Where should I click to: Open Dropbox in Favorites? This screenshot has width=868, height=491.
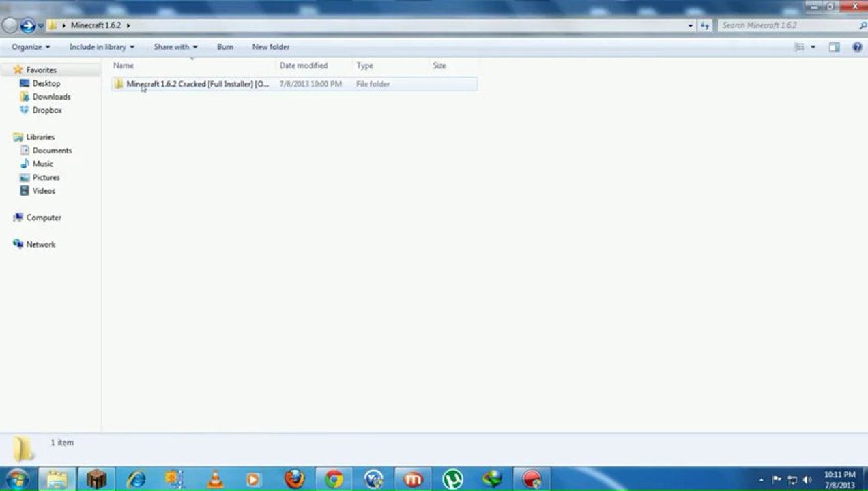47,110
